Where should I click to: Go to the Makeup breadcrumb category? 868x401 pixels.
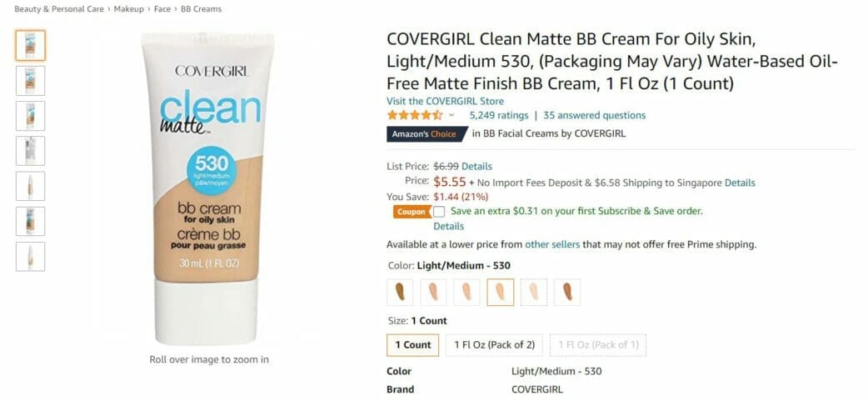129,9
